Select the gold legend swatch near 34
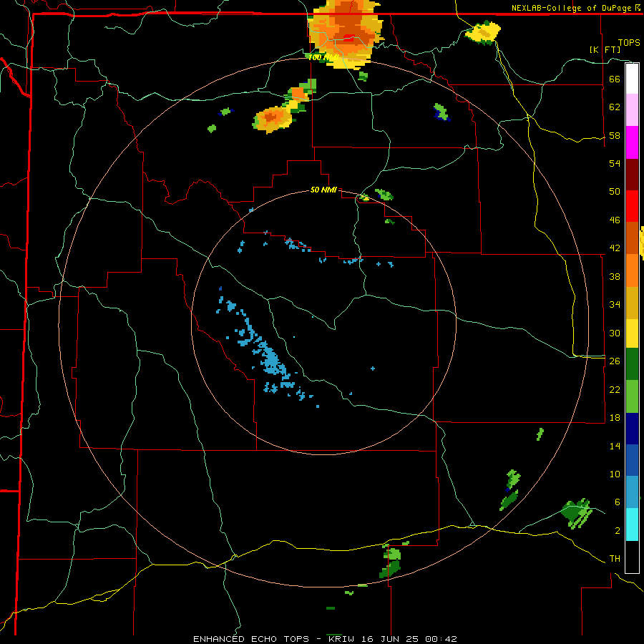644x644 pixels. click(632, 303)
